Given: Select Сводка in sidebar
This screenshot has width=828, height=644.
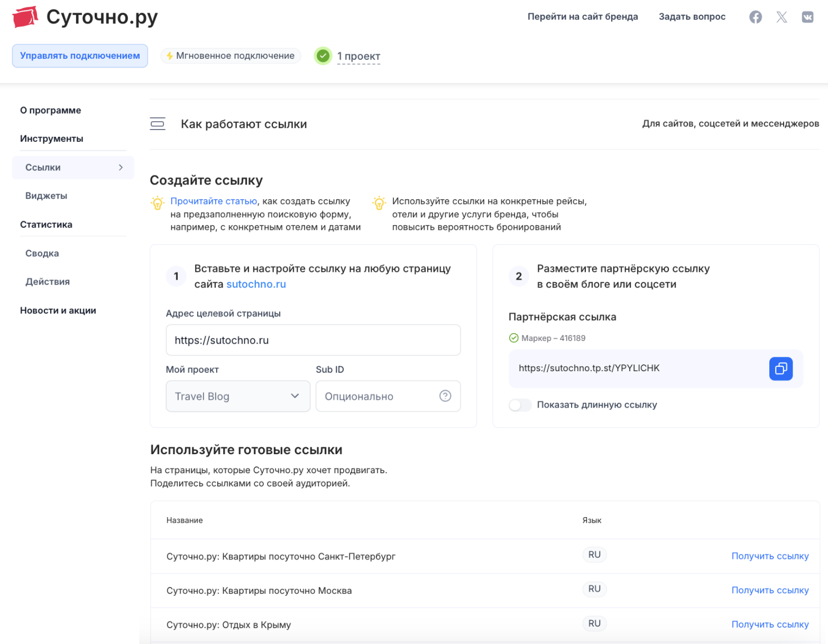Looking at the screenshot, I should (x=42, y=253).
